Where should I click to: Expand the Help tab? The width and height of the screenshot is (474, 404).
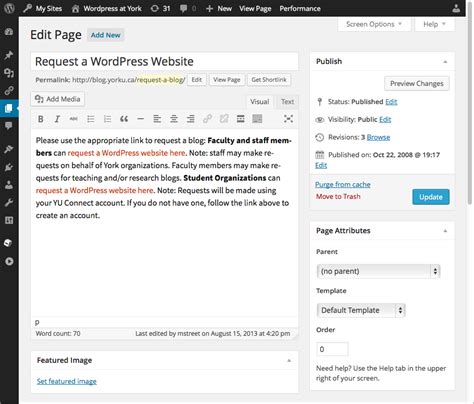pos(434,24)
